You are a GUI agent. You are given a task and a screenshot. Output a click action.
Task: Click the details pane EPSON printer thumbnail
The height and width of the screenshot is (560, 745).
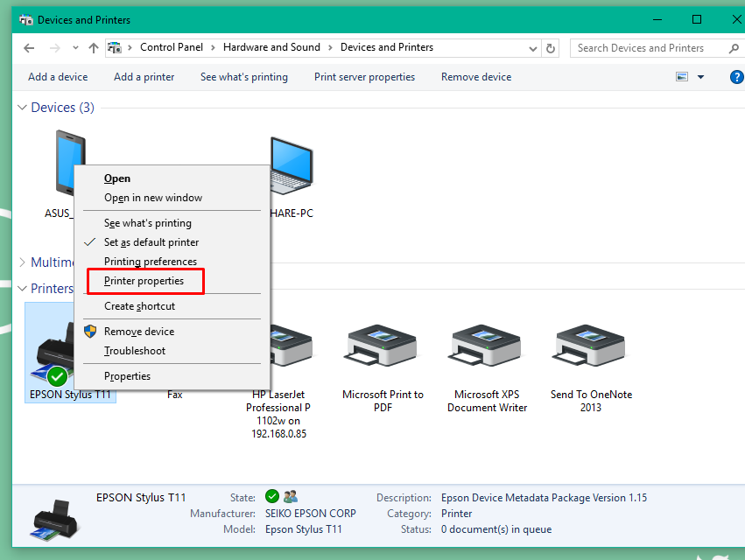54,520
